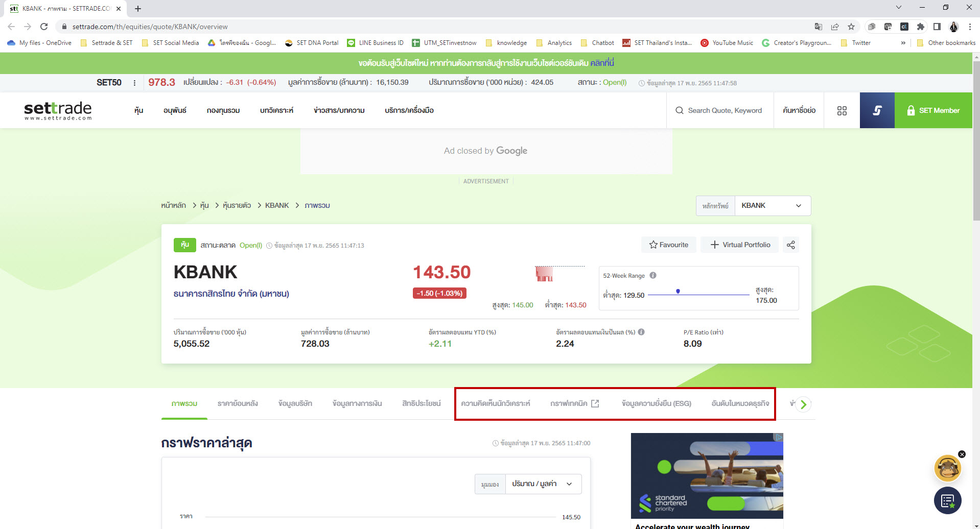Switch to the ราคาย้อนหลัง tab
The height and width of the screenshot is (529, 980).
coord(237,403)
